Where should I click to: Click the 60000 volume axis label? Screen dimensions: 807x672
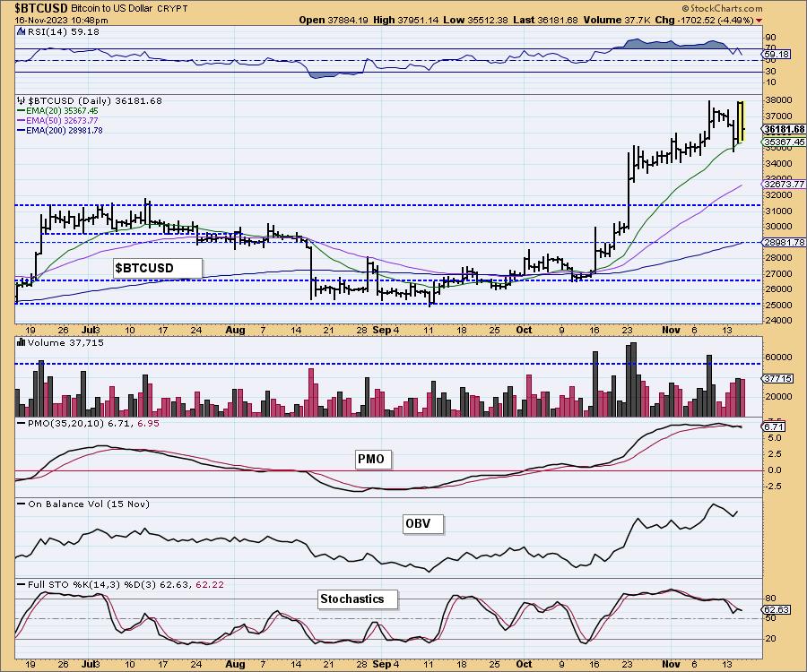click(778, 357)
